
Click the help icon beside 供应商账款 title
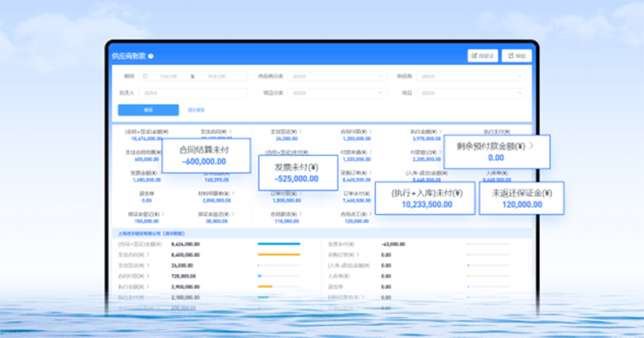coord(151,56)
